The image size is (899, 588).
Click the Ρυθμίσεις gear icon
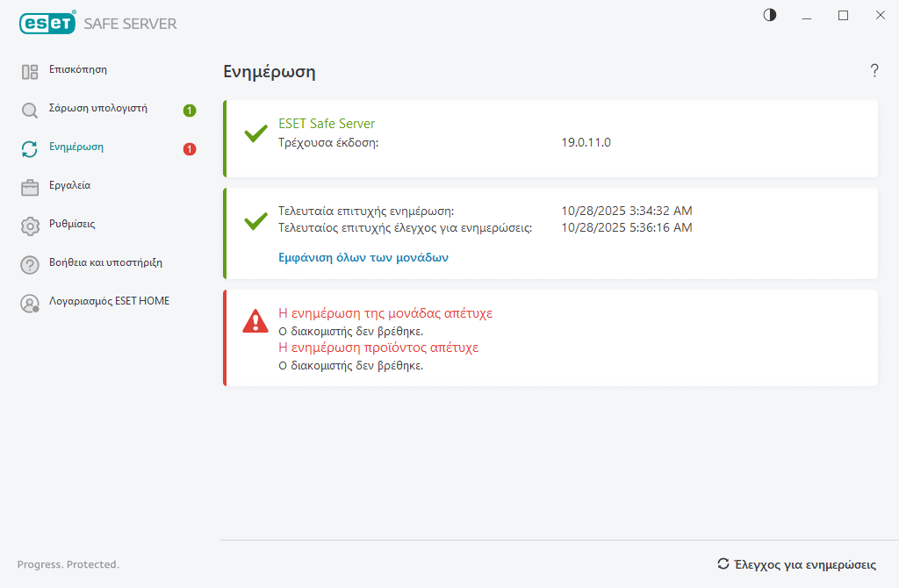pyautogui.click(x=30, y=226)
